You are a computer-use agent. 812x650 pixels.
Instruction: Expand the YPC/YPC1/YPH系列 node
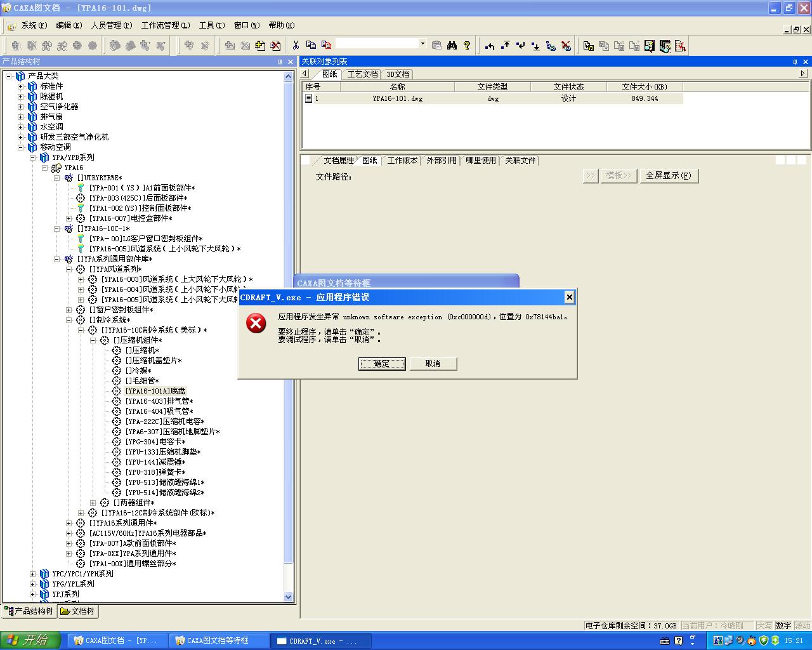(x=33, y=574)
